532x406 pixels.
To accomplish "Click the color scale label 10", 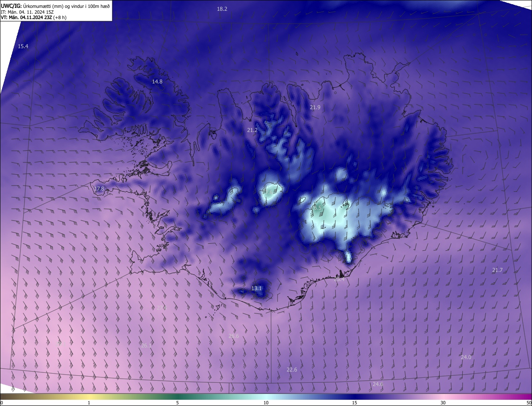I will 266,403.
